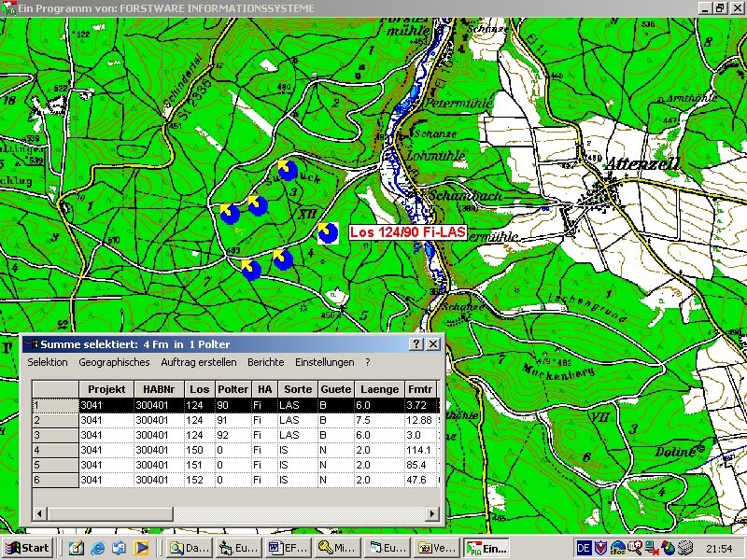The height and width of the screenshot is (560, 747).
Task: Click the table's right scroll arrow
Action: coord(431,514)
